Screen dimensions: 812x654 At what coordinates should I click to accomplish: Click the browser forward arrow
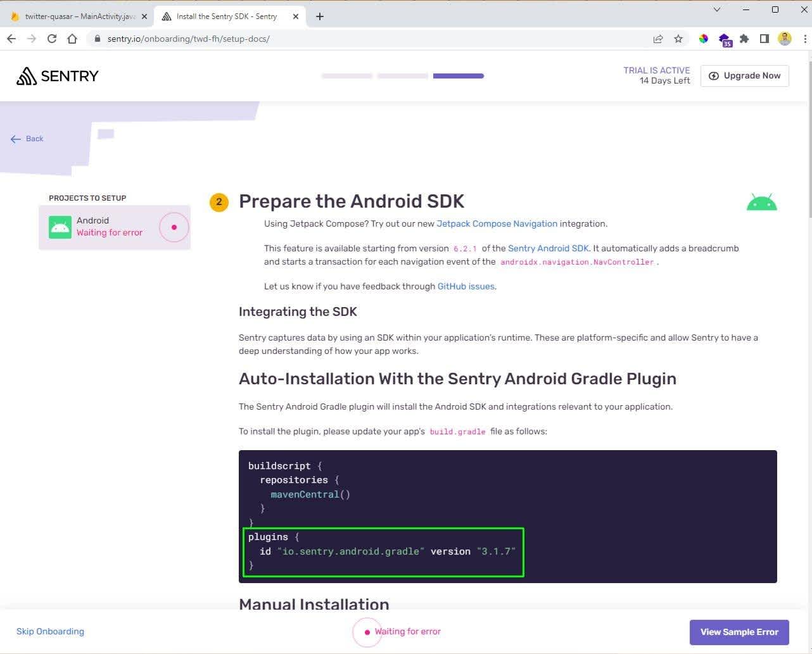point(32,39)
